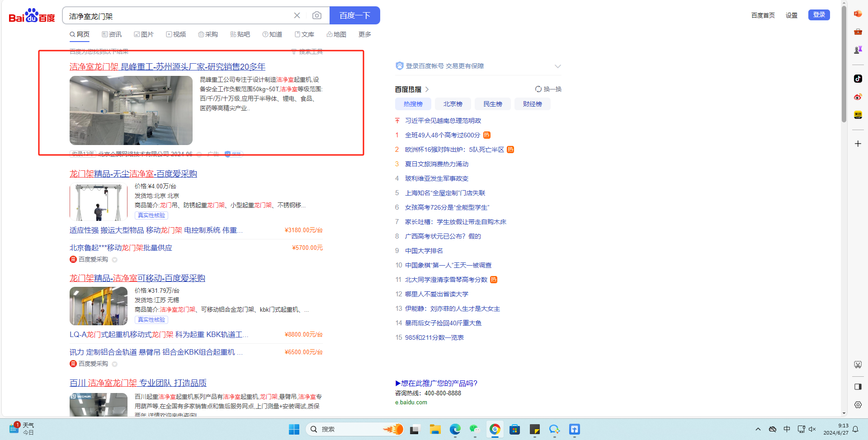The height and width of the screenshot is (440, 868).
Task: Click the plus icon in sidebar
Action: [858, 144]
